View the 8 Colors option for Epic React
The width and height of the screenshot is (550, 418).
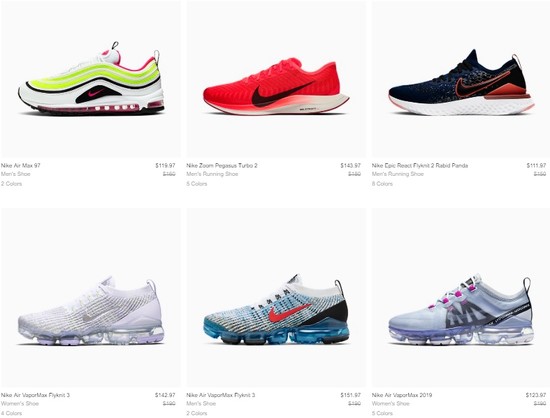382,184
